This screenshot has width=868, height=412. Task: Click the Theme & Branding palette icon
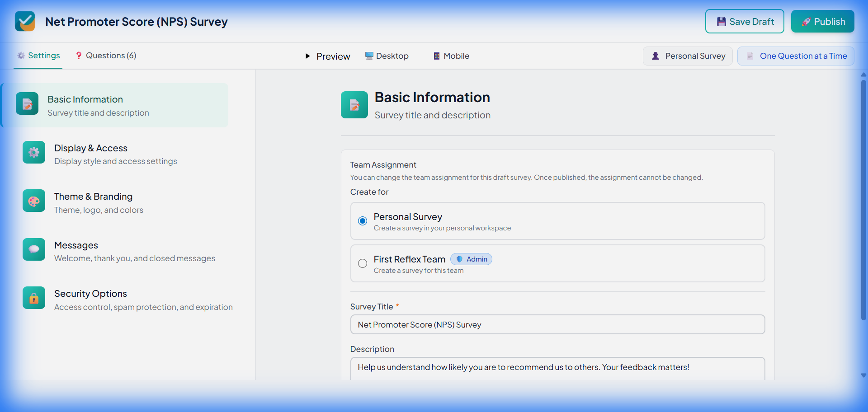point(34,201)
